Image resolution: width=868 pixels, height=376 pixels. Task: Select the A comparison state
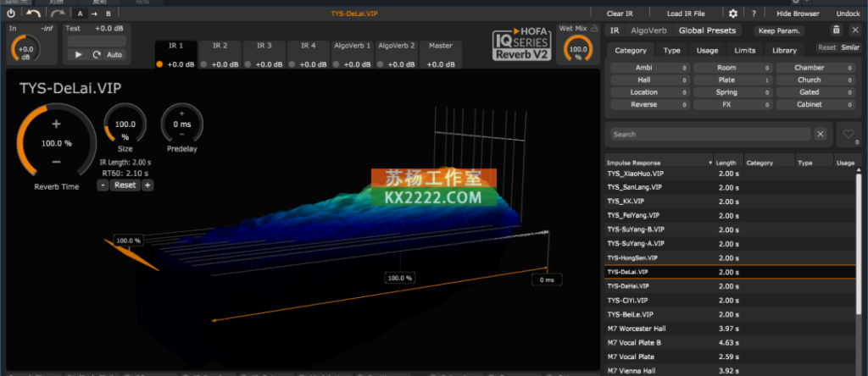pyautogui.click(x=81, y=14)
